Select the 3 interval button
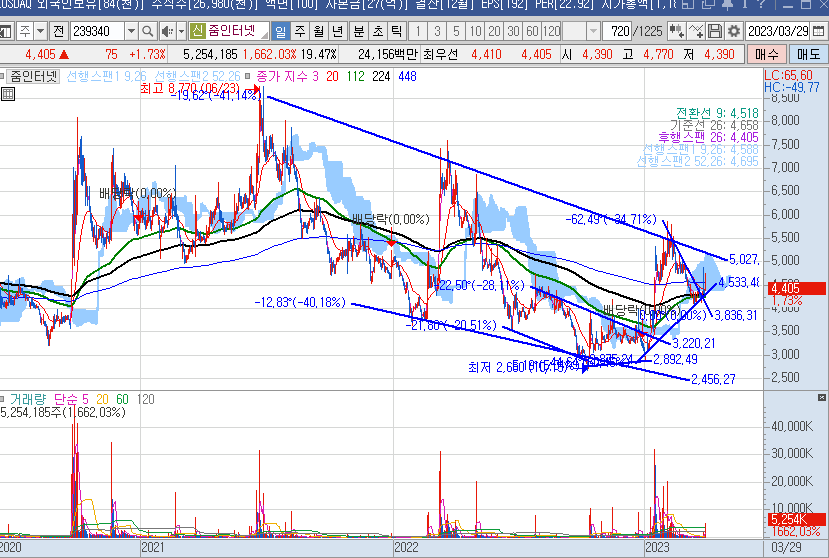Screen dimensions: 829x558 point(437,31)
